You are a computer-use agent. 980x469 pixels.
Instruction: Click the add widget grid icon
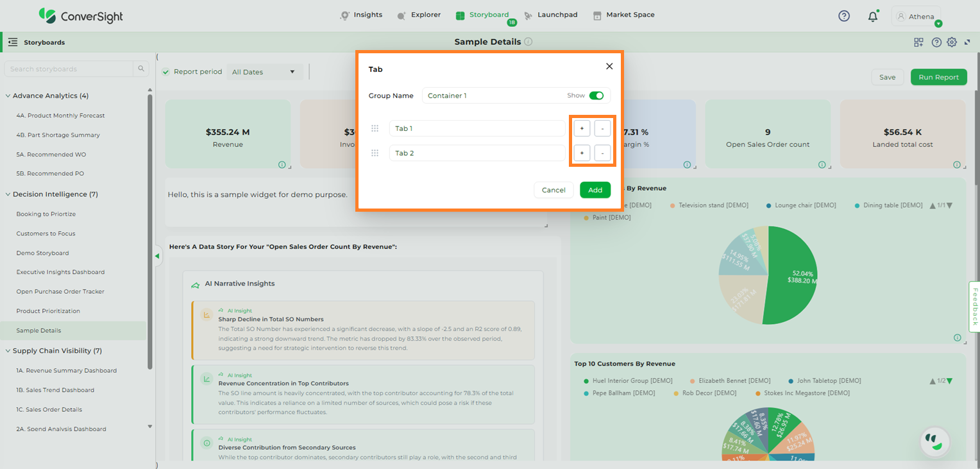point(919,42)
